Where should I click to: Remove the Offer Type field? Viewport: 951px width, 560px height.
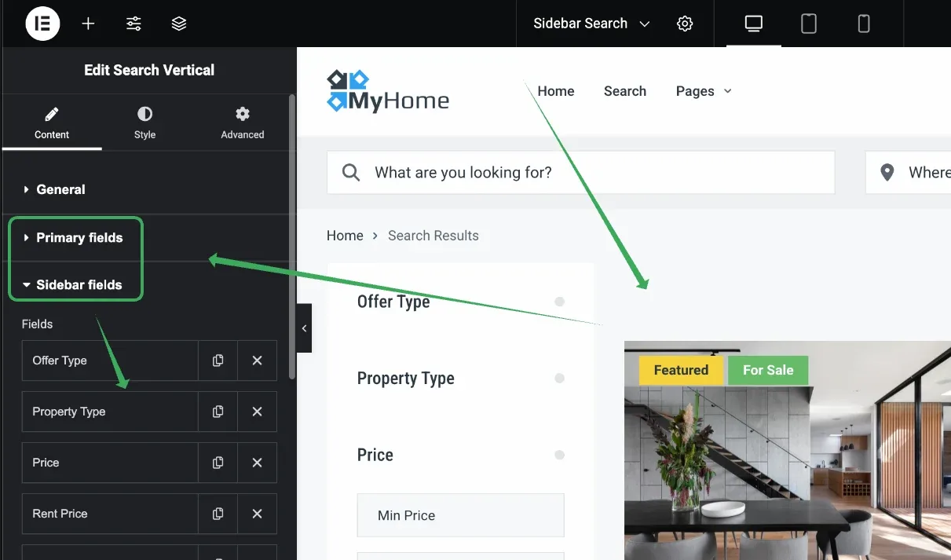point(257,361)
